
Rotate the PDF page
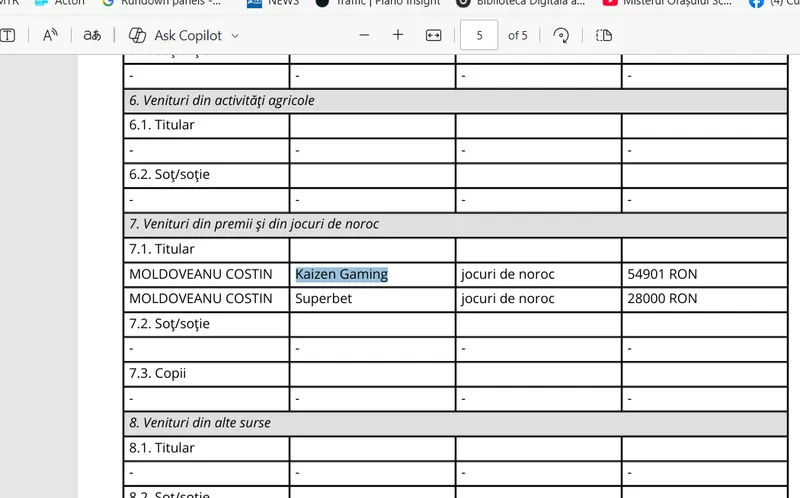[x=561, y=36]
